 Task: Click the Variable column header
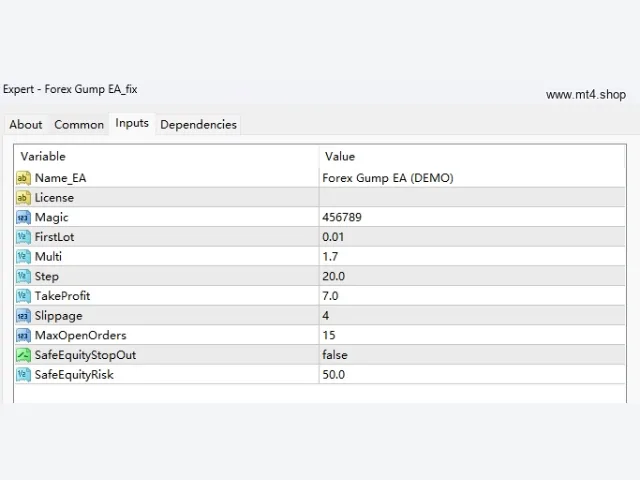click(167, 156)
